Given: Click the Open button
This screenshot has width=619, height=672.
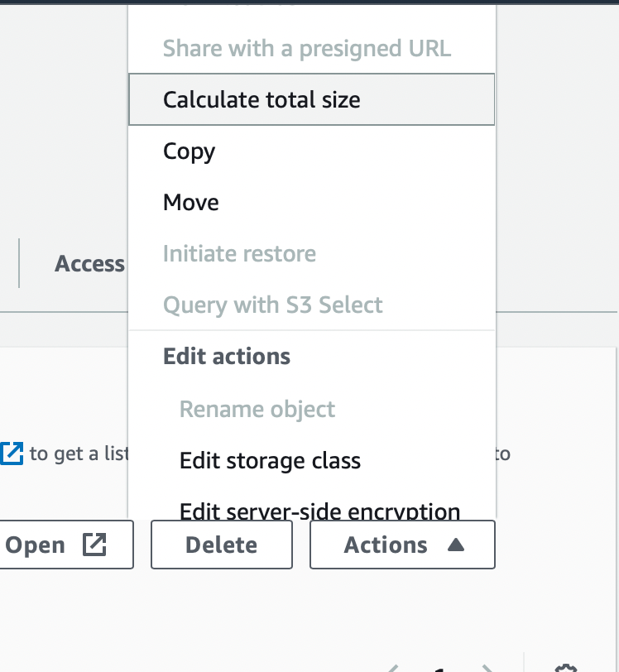Looking at the screenshot, I should pos(50,545).
